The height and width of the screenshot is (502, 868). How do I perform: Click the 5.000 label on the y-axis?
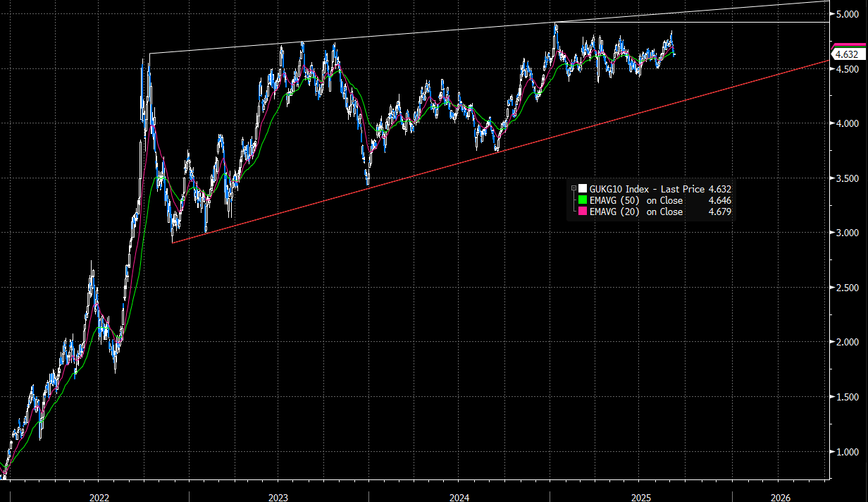(x=846, y=14)
